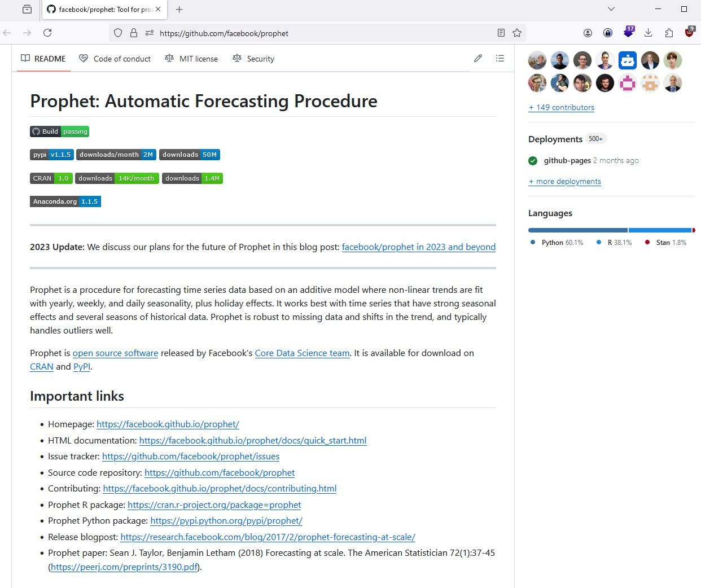Click the Build passing badge
Viewport: 701px width, 588px height.
(x=60, y=131)
